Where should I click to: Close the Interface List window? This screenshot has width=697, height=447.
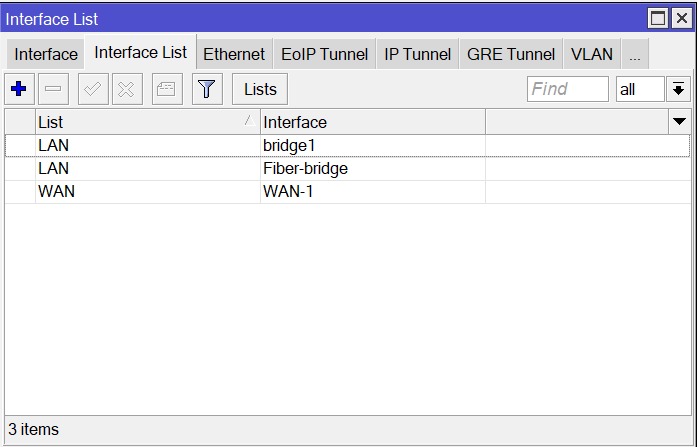(680, 18)
